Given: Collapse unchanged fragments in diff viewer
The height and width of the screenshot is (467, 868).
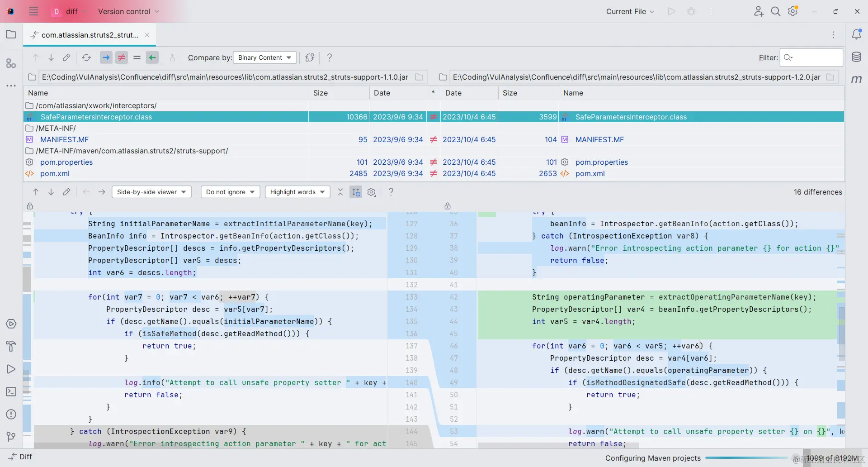Looking at the screenshot, I should 340,192.
